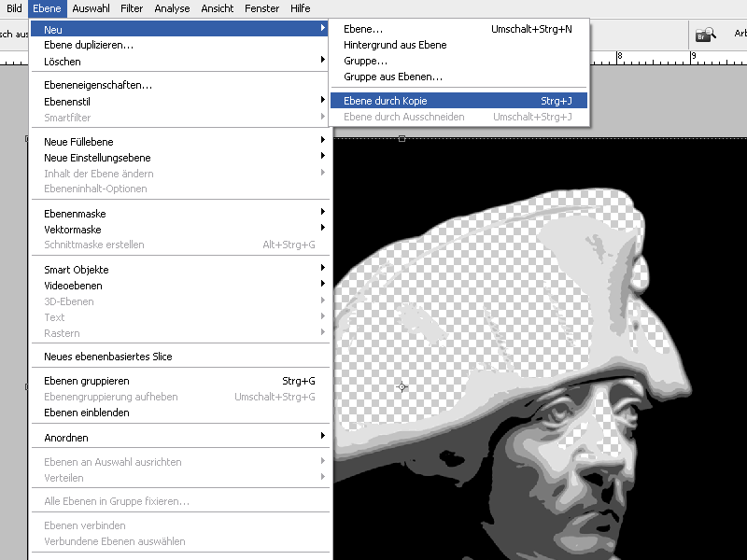This screenshot has width=747, height=560.
Task: Select Ebenen gruppieren
Action: (179, 381)
